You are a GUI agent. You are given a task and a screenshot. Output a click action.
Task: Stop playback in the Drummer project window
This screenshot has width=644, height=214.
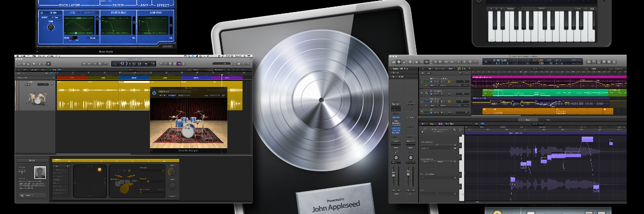(x=95, y=64)
